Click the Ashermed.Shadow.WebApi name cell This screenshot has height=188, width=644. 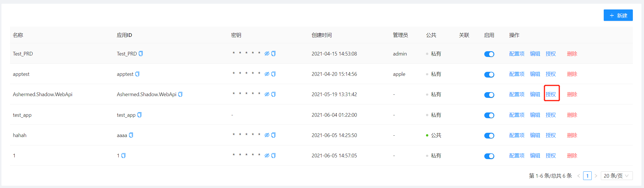pyautogui.click(x=43, y=94)
